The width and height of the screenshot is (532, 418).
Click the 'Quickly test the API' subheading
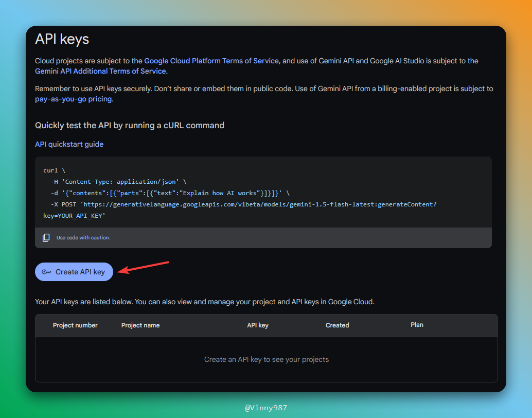(x=129, y=125)
